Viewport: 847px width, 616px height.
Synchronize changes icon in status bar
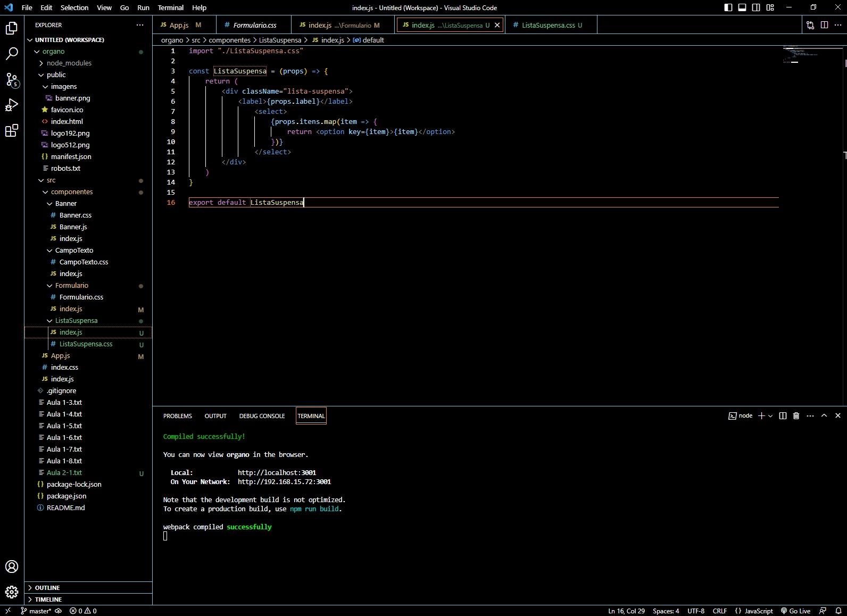coord(59,611)
